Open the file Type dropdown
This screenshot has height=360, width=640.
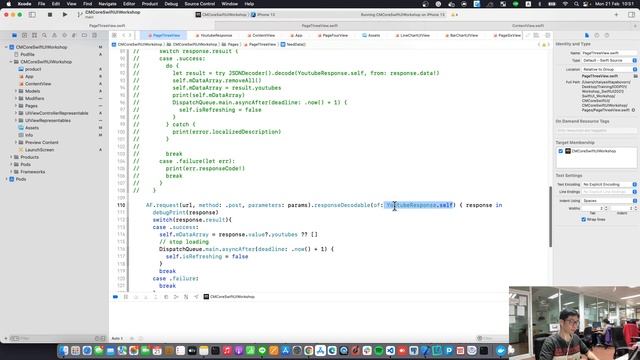609,60
